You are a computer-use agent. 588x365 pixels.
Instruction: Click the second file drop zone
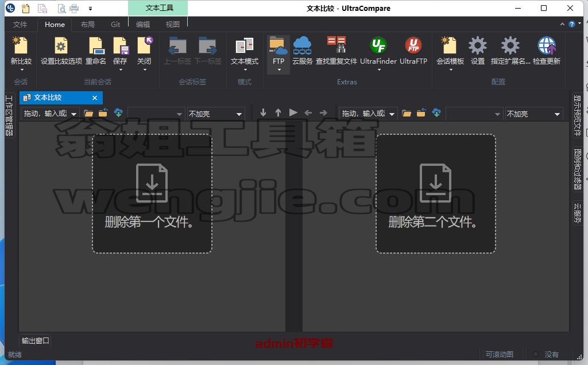(x=436, y=194)
